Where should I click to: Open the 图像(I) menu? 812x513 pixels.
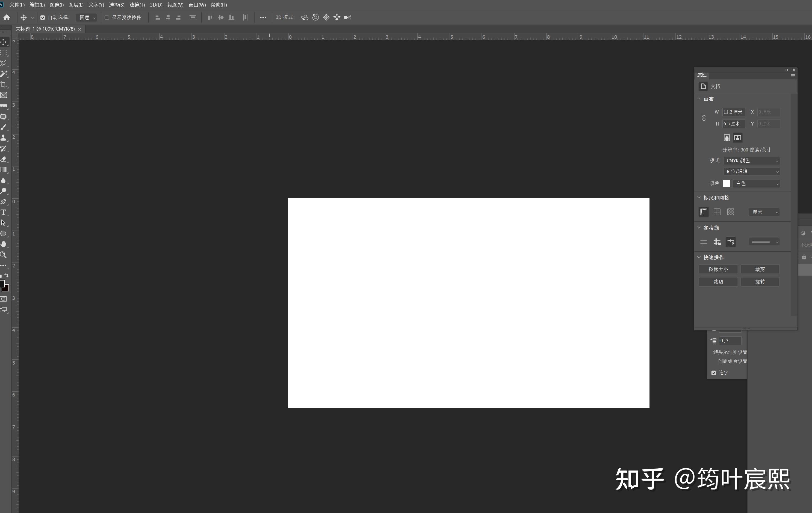click(x=57, y=5)
